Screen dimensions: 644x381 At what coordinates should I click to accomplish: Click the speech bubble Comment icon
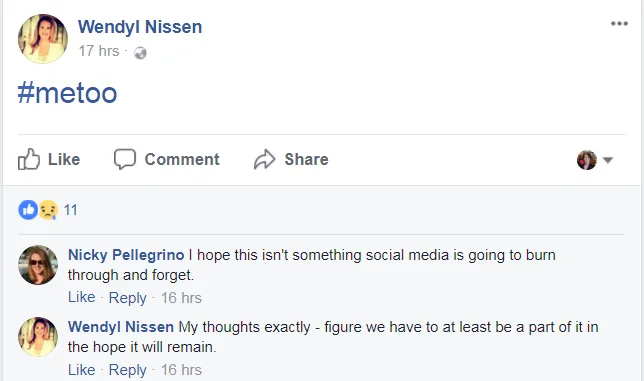pyautogui.click(x=124, y=159)
